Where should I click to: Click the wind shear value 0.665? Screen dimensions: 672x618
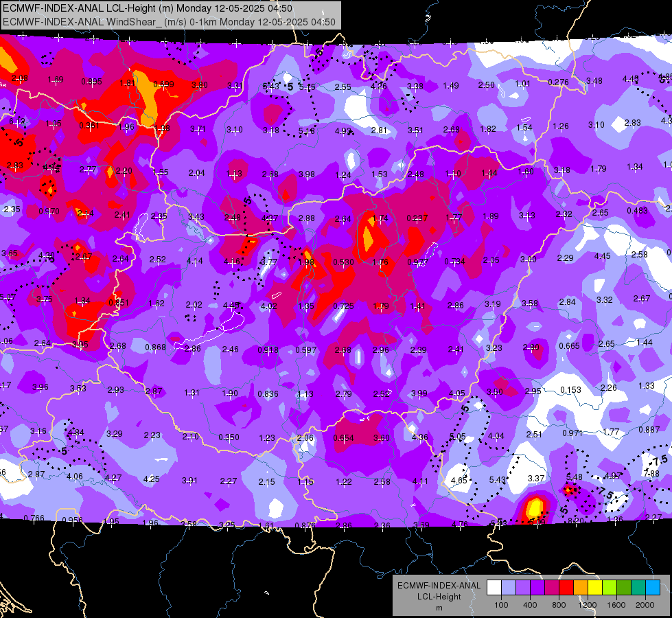[x=570, y=345]
